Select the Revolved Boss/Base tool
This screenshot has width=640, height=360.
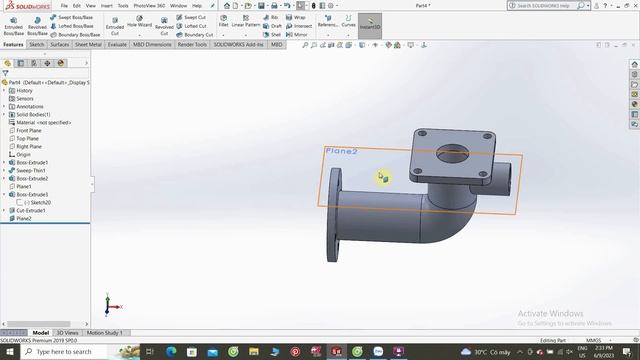(37, 27)
